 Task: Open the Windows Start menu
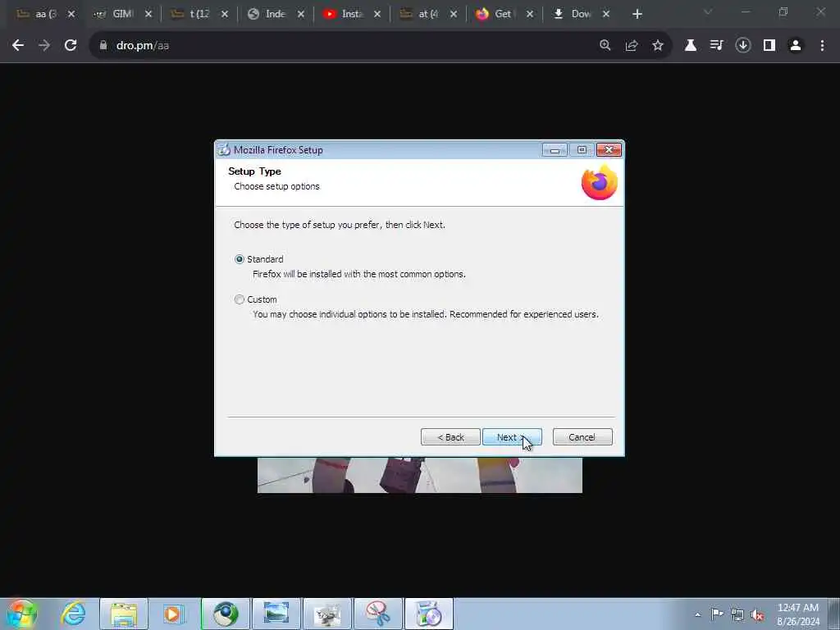(21, 614)
